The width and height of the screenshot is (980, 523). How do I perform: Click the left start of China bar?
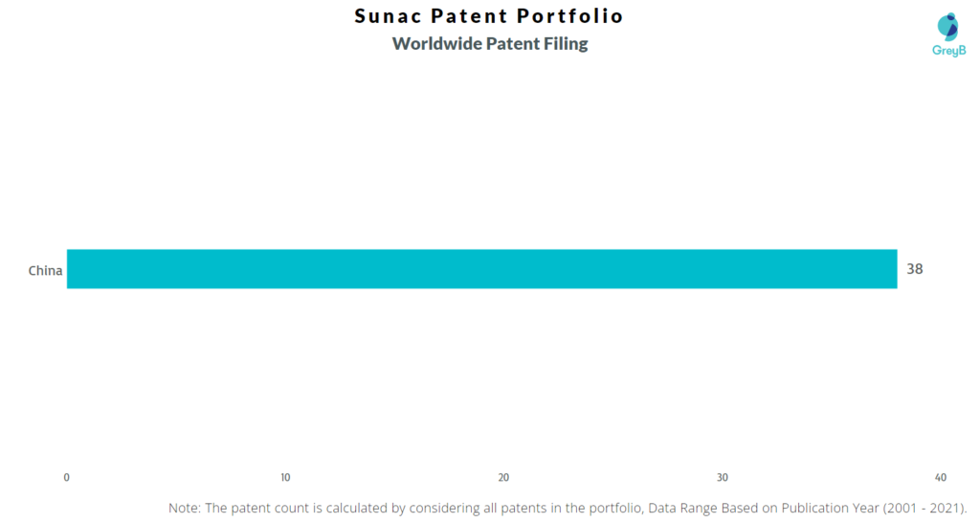pyautogui.click(x=70, y=269)
